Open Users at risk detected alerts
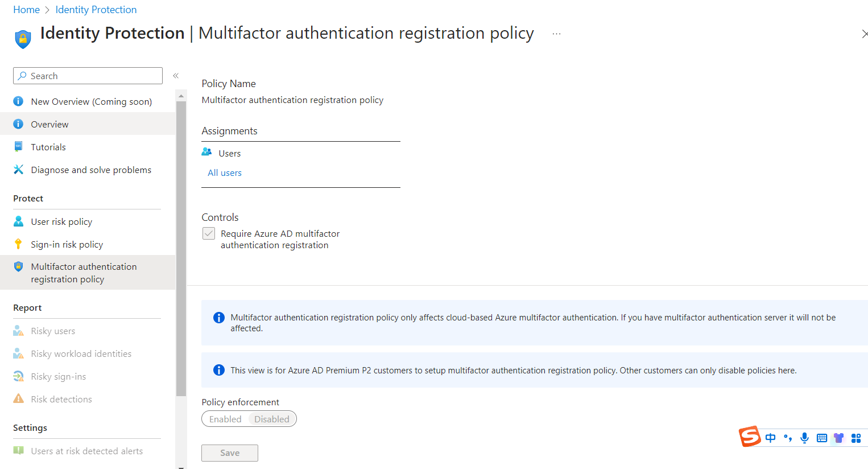Viewport: 868px width, 469px height. tap(87, 451)
